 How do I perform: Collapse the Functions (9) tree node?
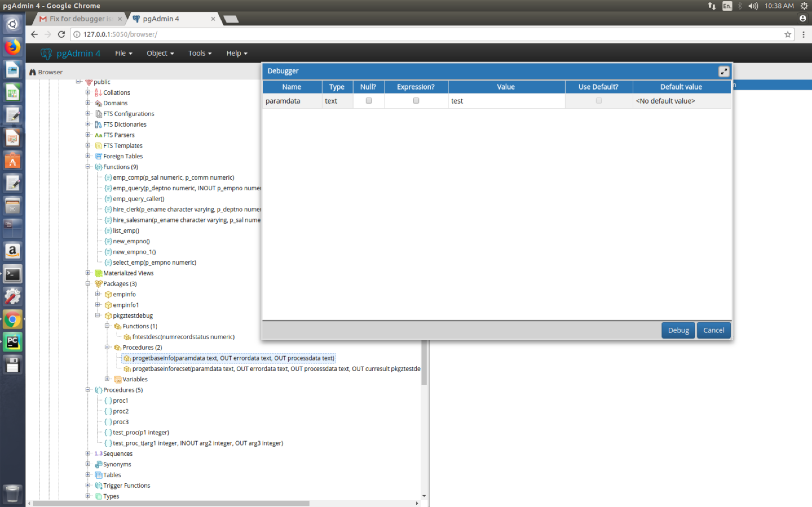click(88, 167)
